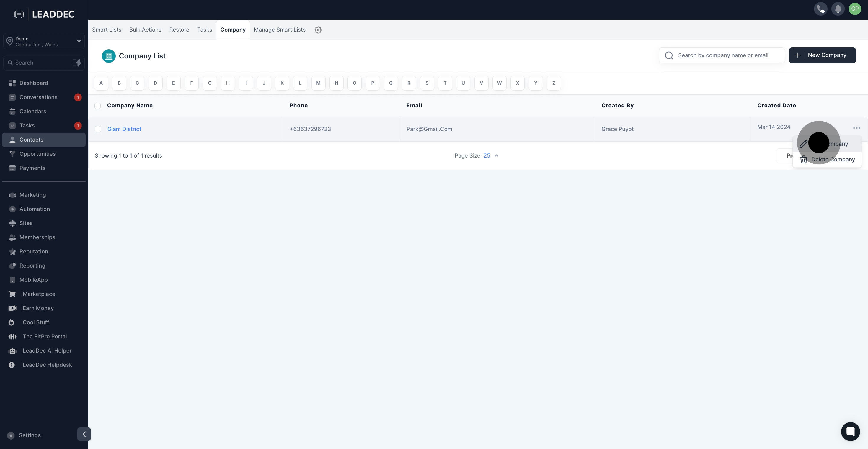Click the Dashboard sidebar icon
The width and height of the screenshot is (868, 449).
pos(12,83)
